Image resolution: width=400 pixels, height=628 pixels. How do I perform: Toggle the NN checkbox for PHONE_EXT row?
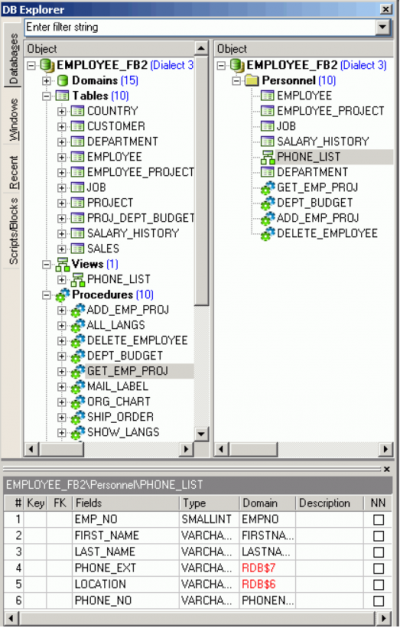[x=378, y=568]
